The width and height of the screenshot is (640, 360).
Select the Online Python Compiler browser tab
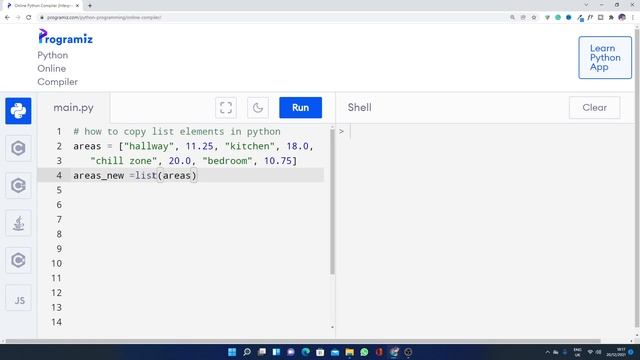(43, 6)
